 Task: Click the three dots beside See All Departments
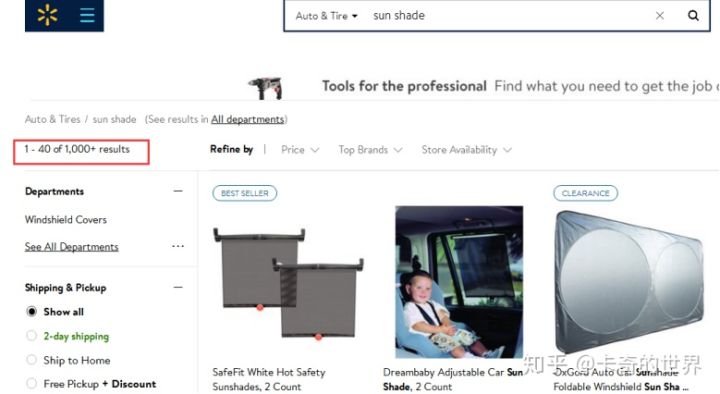pyautogui.click(x=178, y=246)
